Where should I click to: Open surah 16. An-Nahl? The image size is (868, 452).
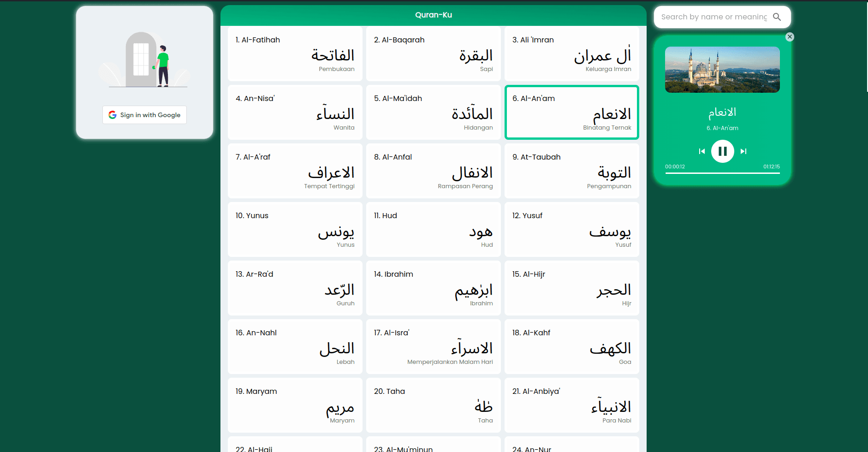click(x=295, y=347)
